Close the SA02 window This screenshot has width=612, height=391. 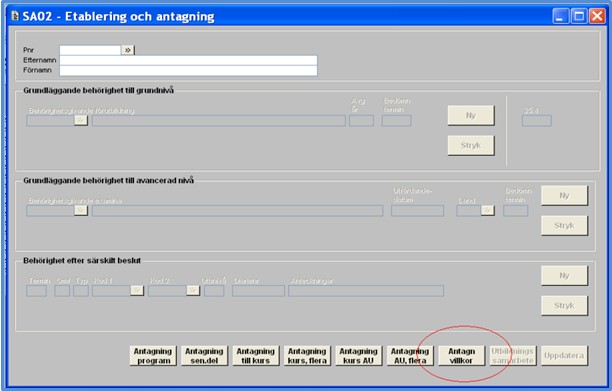point(597,16)
